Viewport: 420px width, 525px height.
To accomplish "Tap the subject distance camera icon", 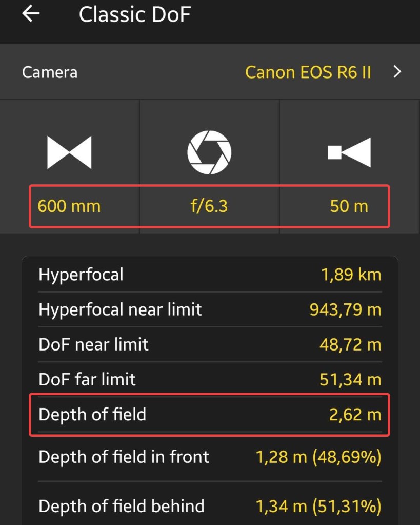I will pyautogui.click(x=349, y=152).
